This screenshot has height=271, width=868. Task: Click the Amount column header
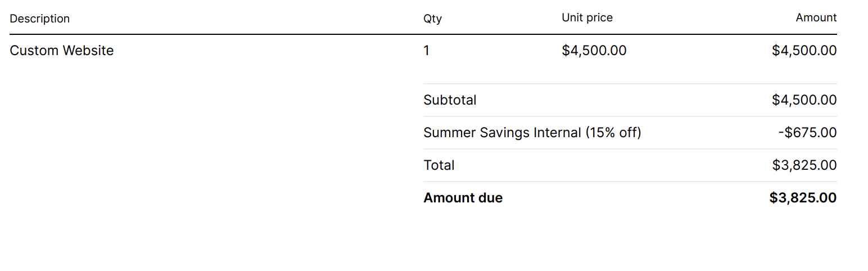(816, 17)
